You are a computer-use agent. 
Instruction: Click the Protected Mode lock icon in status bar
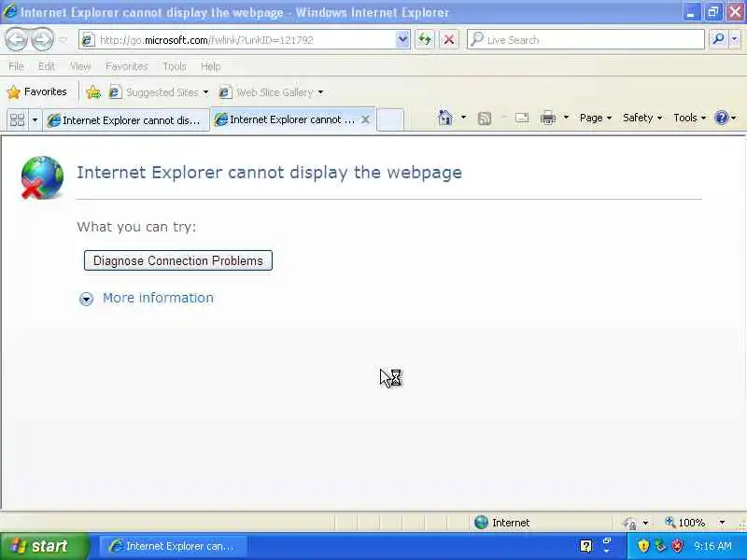(629, 524)
